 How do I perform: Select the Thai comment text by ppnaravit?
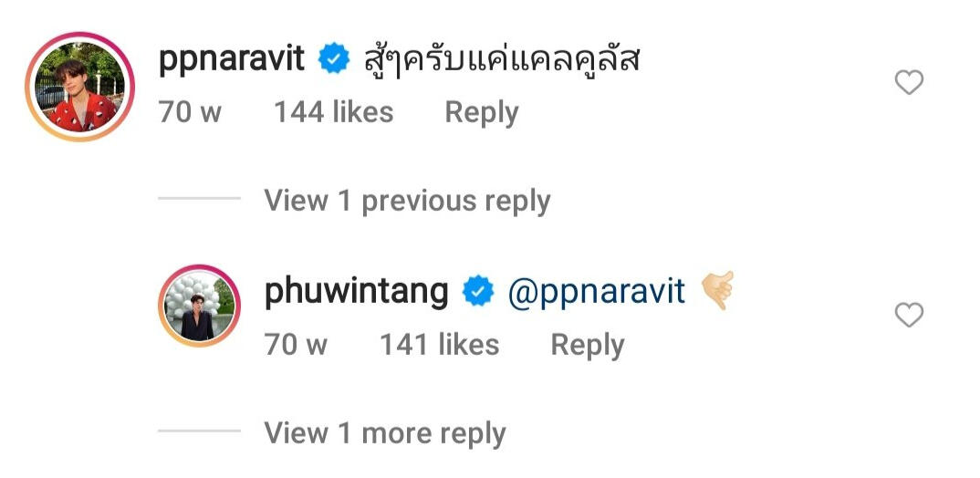tap(502, 58)
